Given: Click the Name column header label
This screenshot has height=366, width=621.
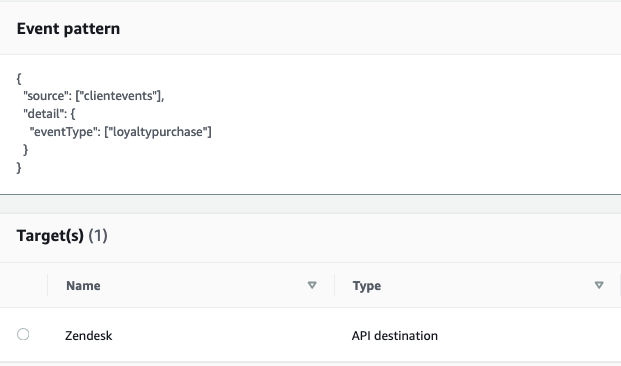Looking at the screenshot, I should click(x=83, y=286).
